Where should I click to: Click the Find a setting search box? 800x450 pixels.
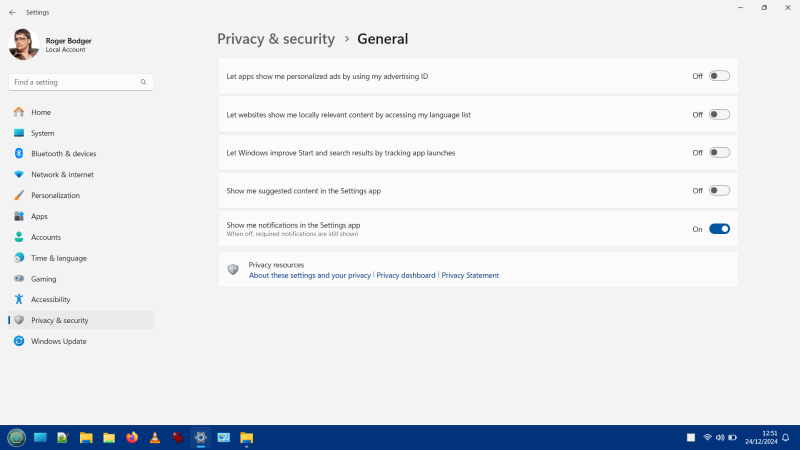(x=75, y=82)
